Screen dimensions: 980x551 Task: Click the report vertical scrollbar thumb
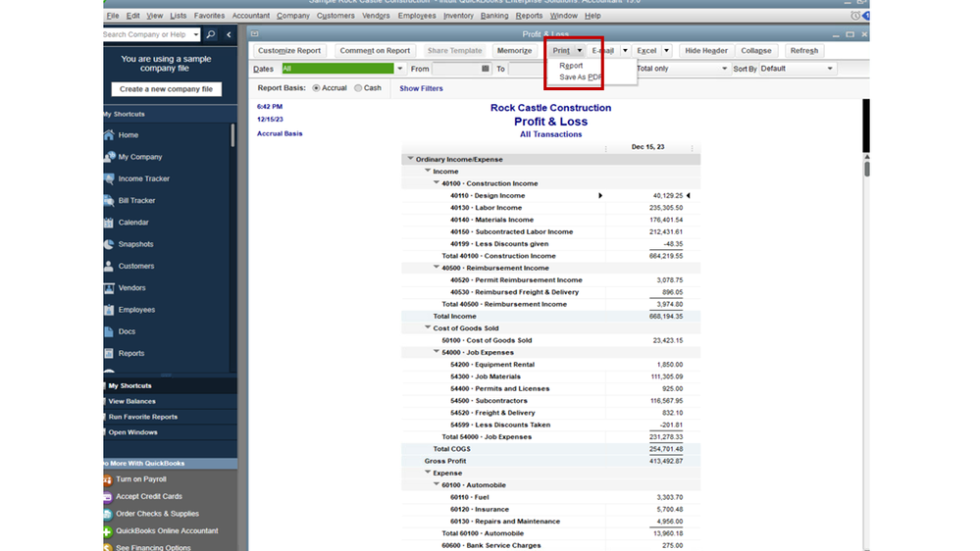click(x=866, y=169)
